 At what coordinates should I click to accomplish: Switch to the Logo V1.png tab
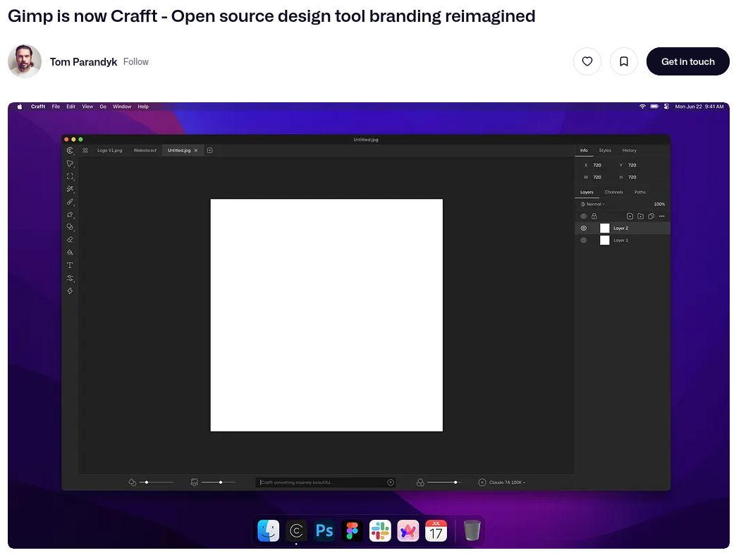110,150
